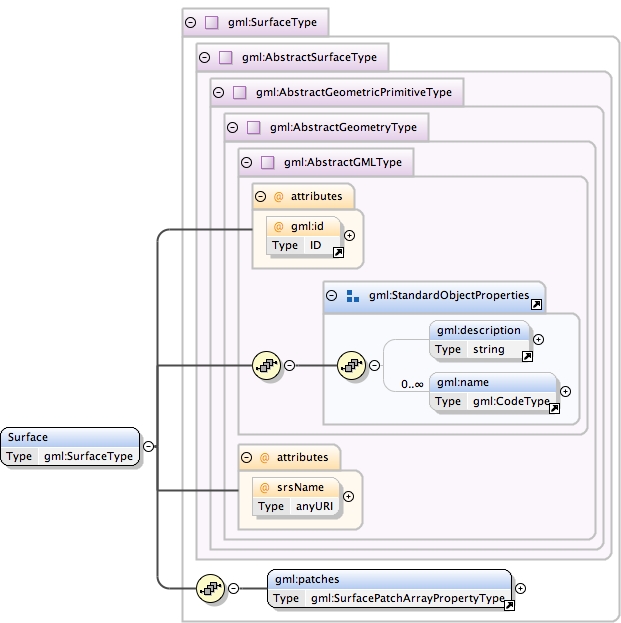This screenshot has height=623, width=621.
Task: Select the gml:patches element name
Action: (307, 579)
